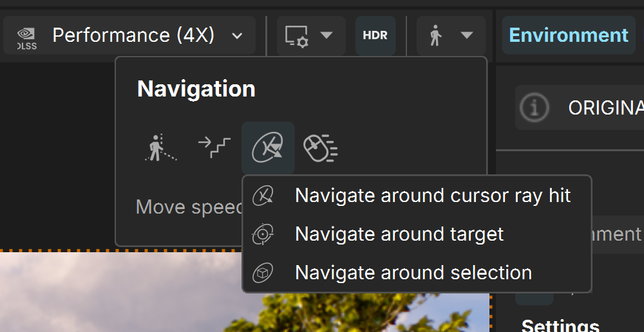Click the info icon beside ORIGINAL
Viewport: 644px width, 332px height.
click(535, 107)
